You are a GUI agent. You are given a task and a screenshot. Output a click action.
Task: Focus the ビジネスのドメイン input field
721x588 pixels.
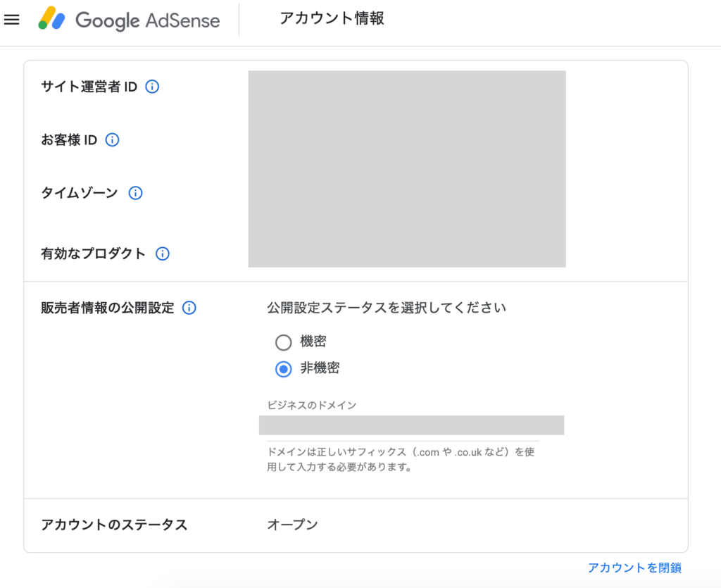tap(411, 425)
